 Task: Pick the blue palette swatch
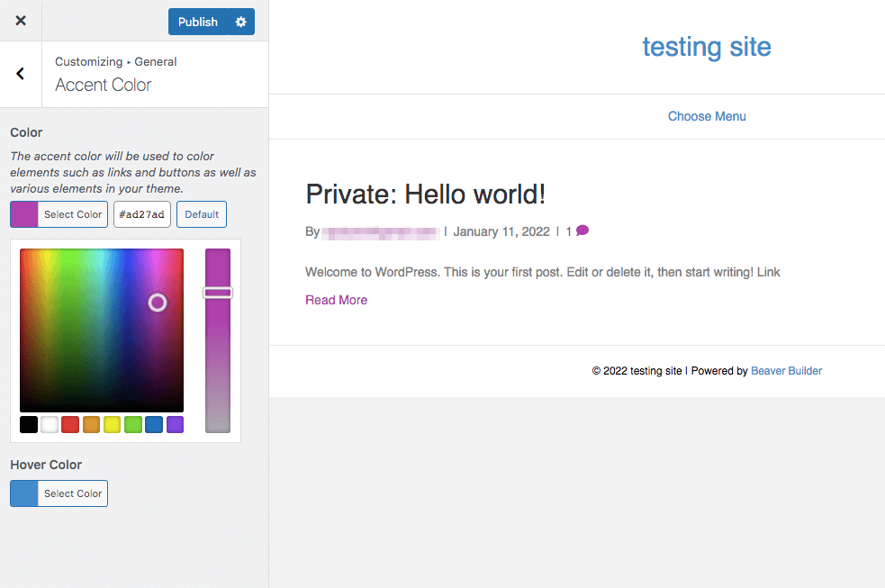tap(154, 424)
